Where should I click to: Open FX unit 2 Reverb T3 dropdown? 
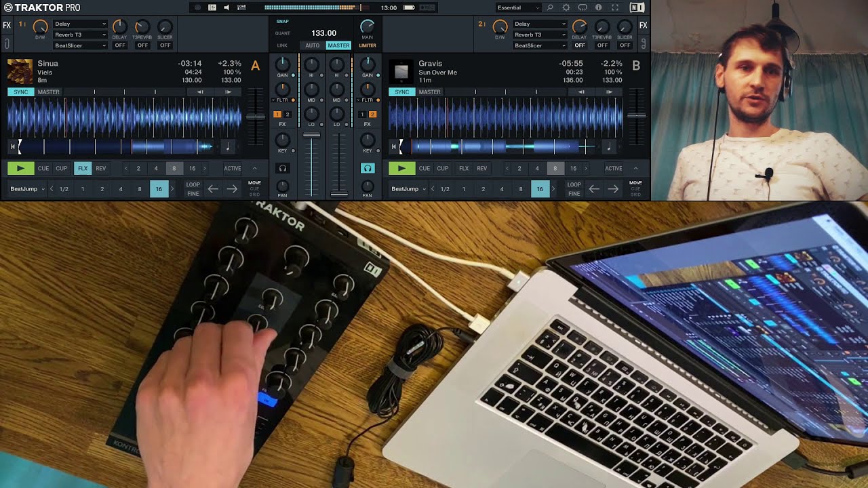[540, 35]
